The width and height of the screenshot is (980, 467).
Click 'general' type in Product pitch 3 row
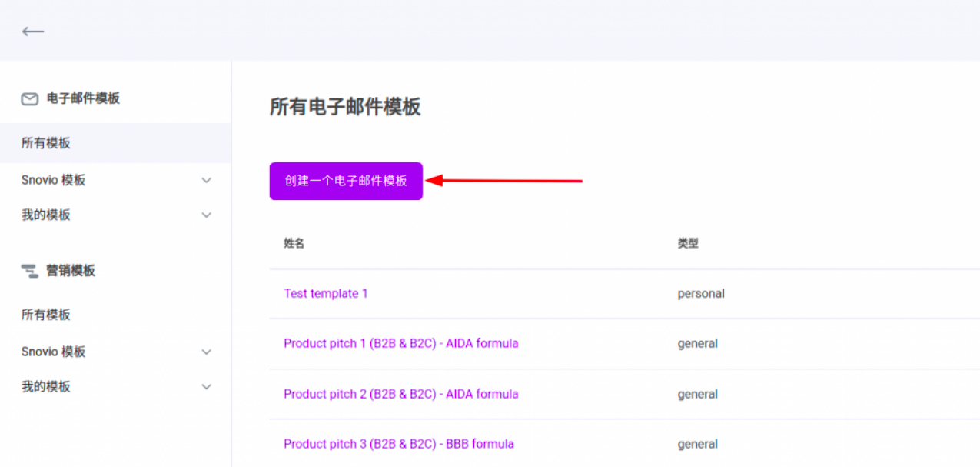pyautogui.click(x=698, y=444)
